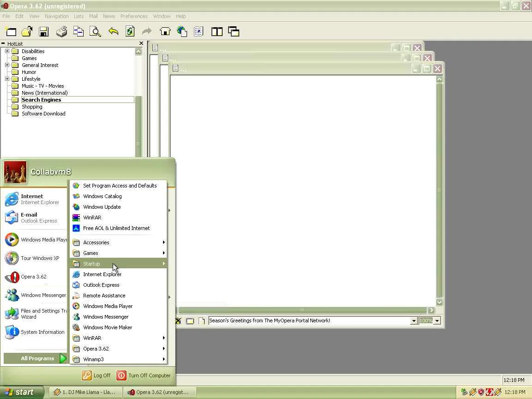Viewport: 532px width, 399px height.
Task: Tile windows with the side-by-side icon
Action: [x=217, y=31]
